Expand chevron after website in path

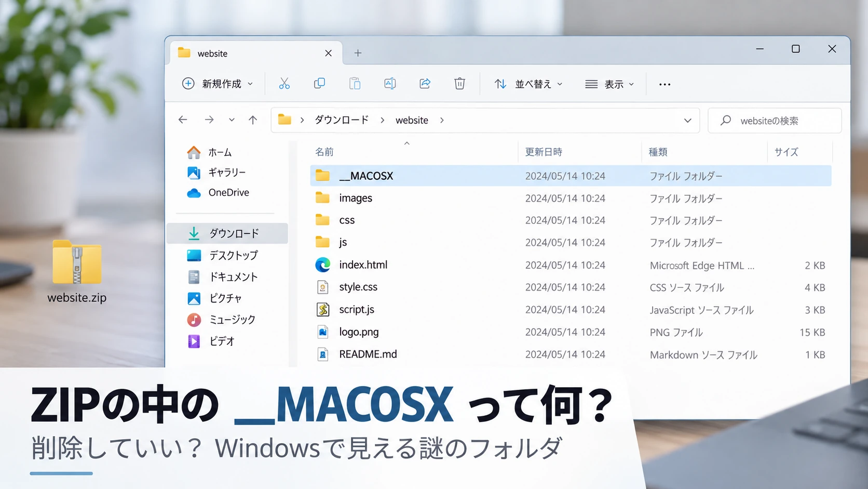pos(442,120)
